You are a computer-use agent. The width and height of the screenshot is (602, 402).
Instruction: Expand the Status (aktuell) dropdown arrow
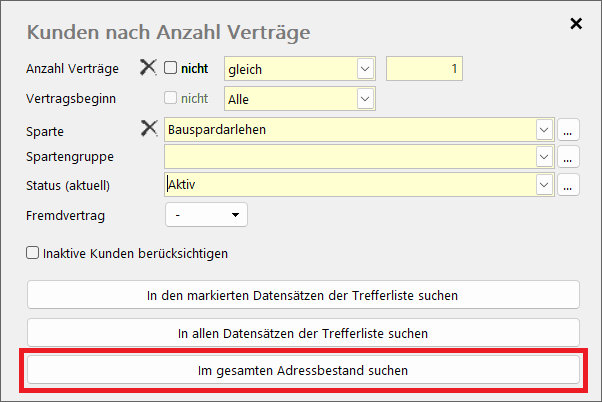(544, 184)
